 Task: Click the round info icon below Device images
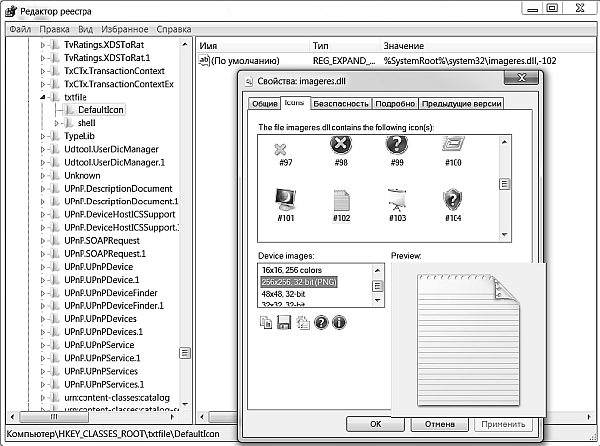pos(339,322)
